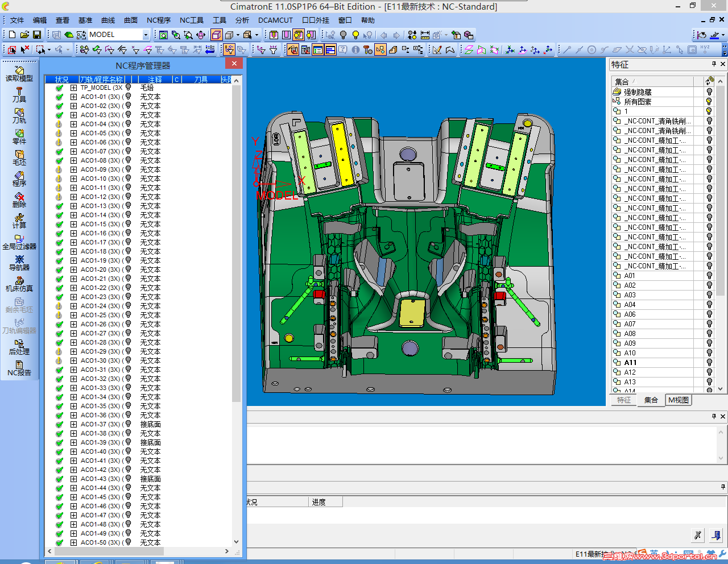Toggle light bulb for AC01-05 procedure
This screenshot has width=728, height=564.
tap(129, 133)
